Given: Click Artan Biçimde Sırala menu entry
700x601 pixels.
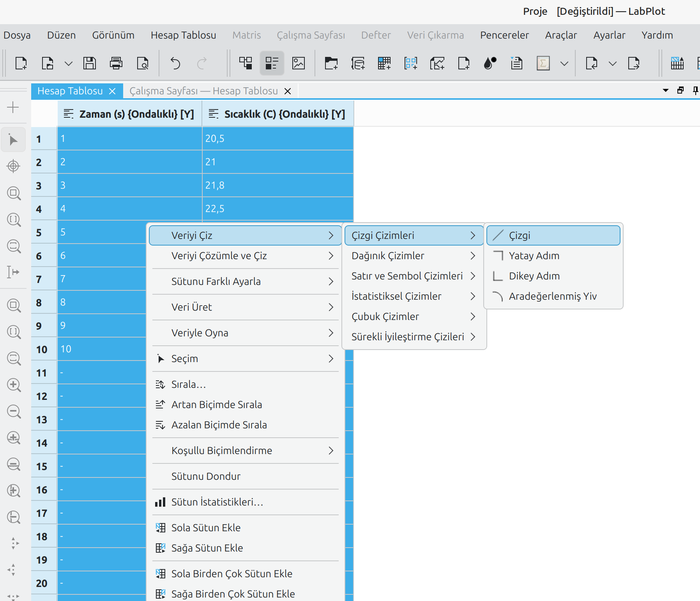Looking at the screenshot, I should (245, 405).
